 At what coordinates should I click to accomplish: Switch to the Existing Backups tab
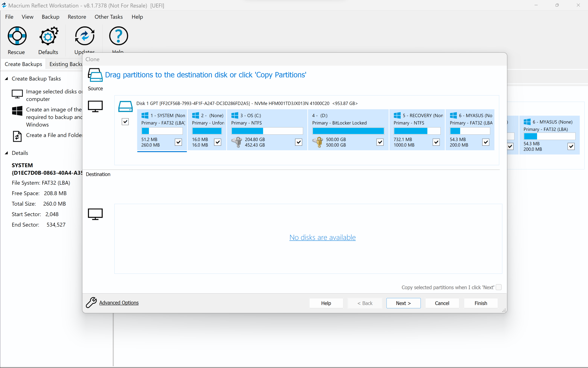[66, 64]
